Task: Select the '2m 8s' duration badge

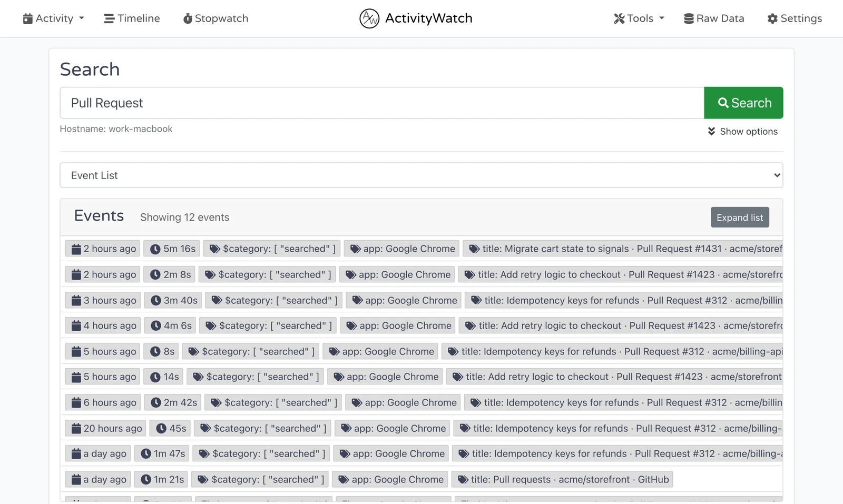Action: (x=170, y=274)
